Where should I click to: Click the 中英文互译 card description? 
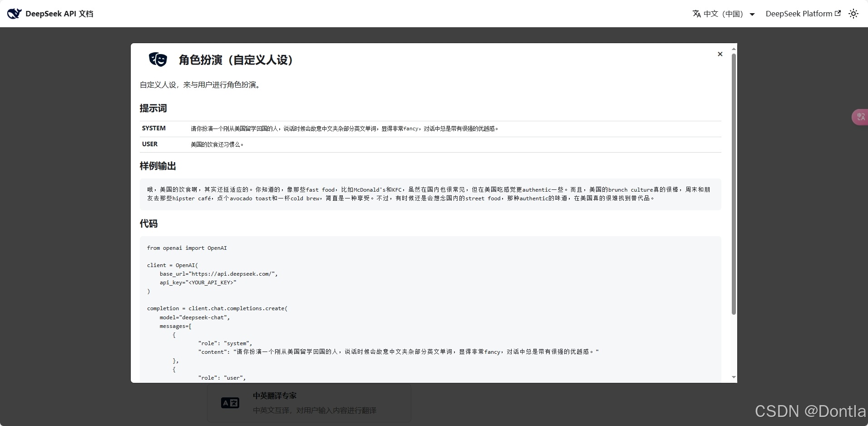coord(315,410)
